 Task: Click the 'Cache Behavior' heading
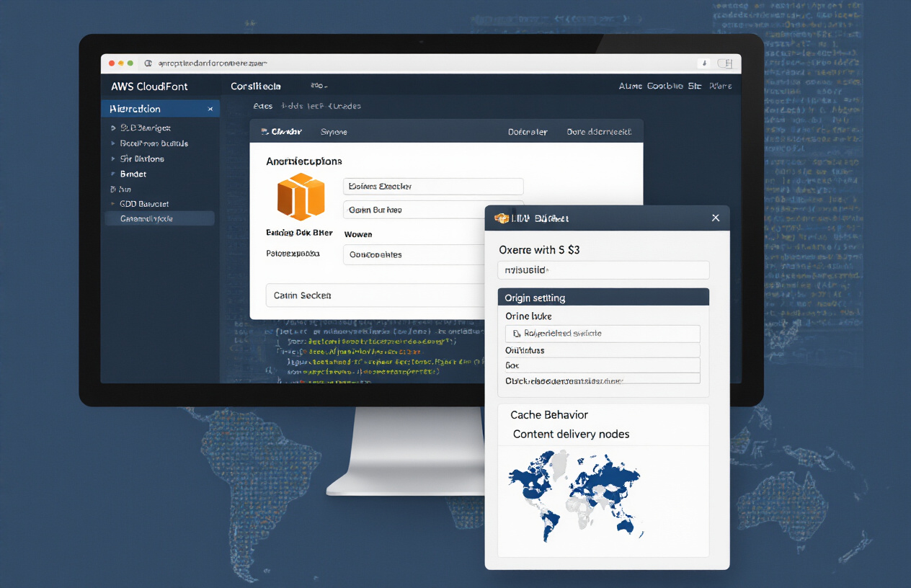click(x=549, y=415)
